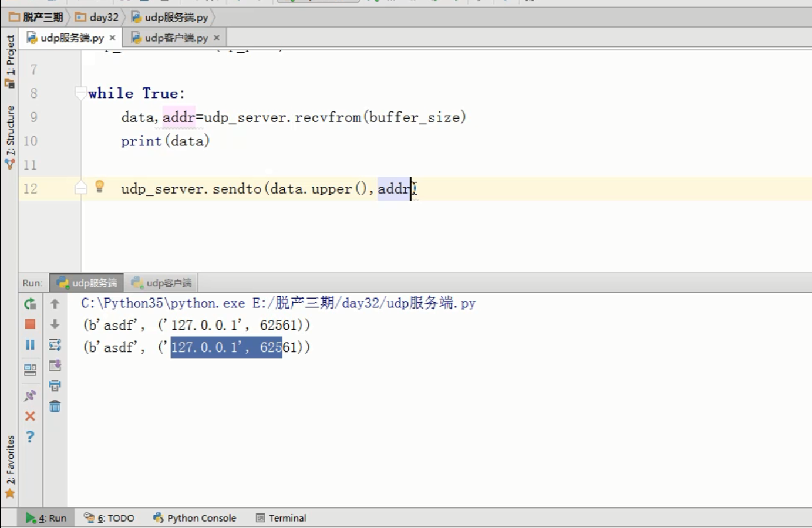Click 'udp_server.sendto' on line 12
The width and height of the screenshot is (812, 528).
tap(191, 189)
